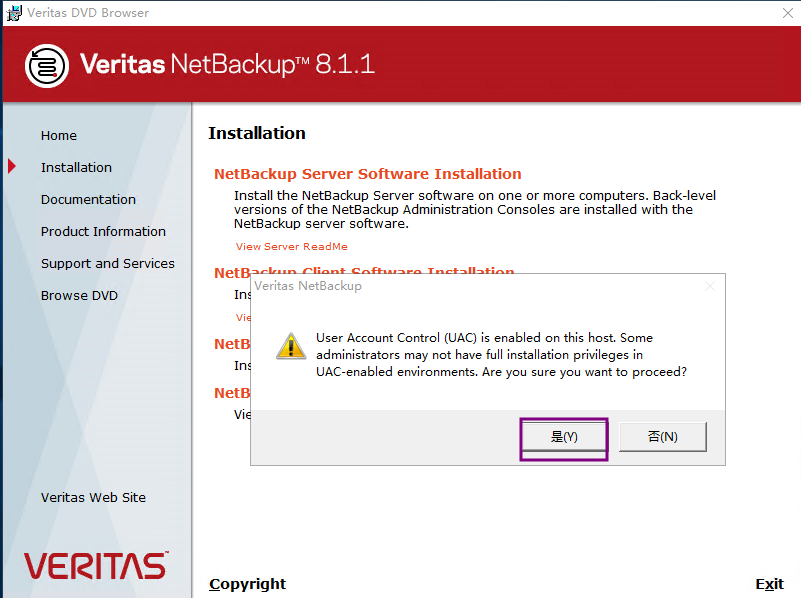Select Installation in the sidebar

(x=76, y=168)
